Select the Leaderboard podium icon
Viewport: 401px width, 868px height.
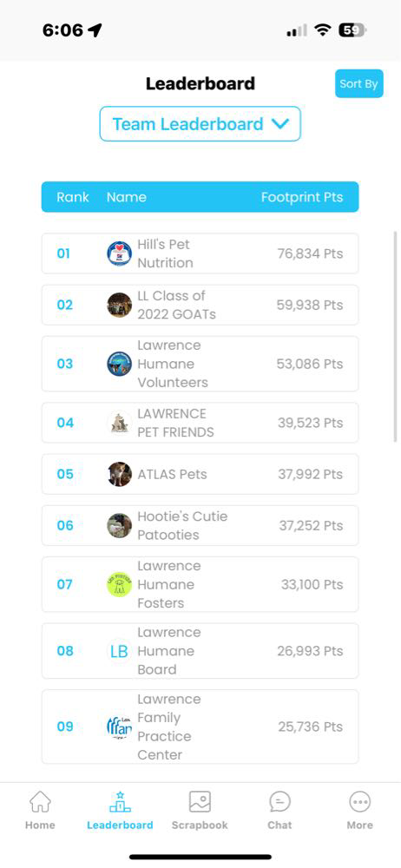tap(120, 801)
